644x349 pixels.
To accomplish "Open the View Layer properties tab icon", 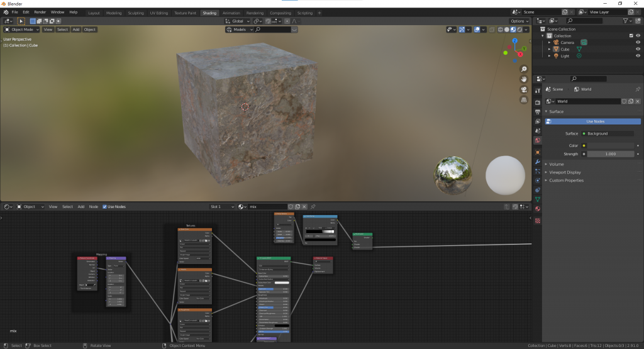I will [537, 121].
